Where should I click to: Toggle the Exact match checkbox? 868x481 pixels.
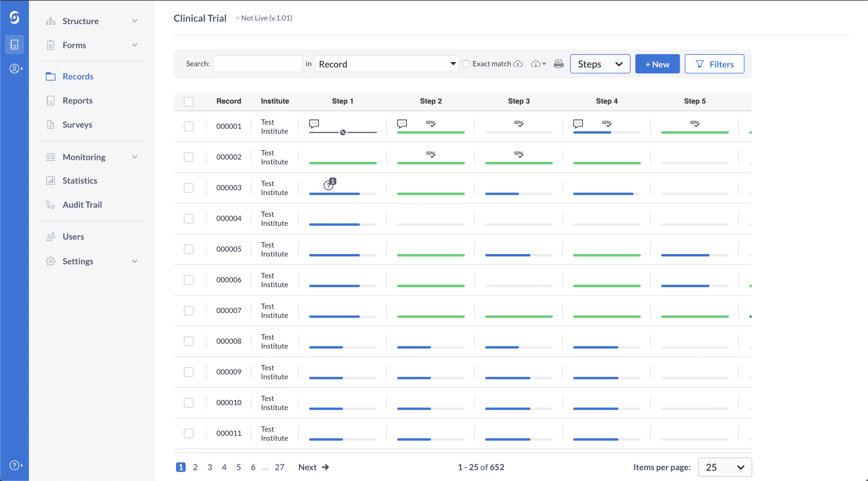[466, 63]
